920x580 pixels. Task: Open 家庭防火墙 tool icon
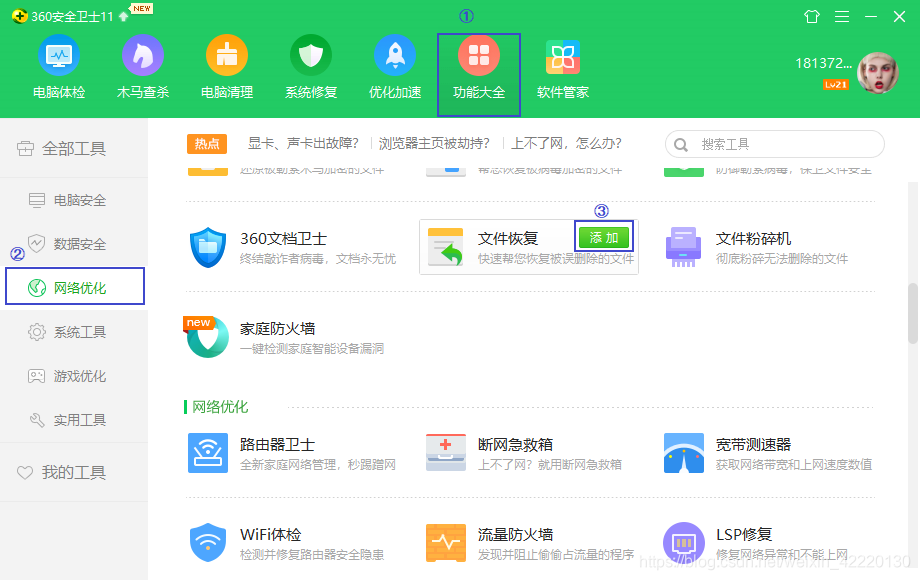coord(208,337)
